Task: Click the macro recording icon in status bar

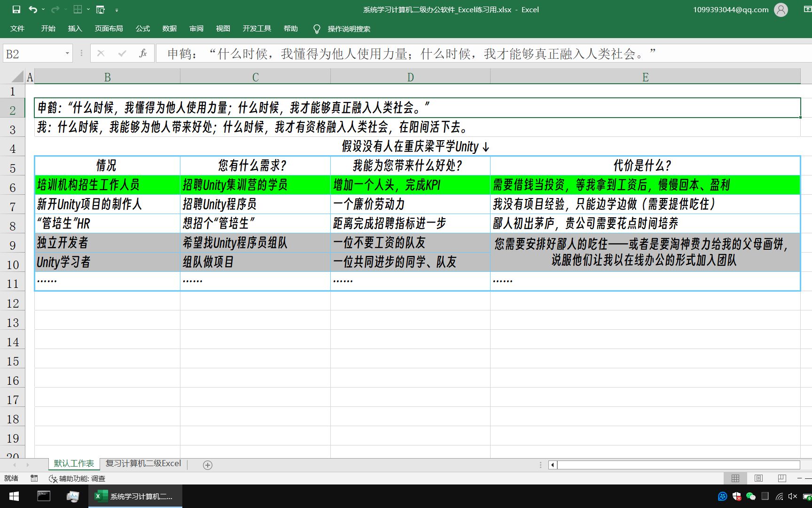Action: (x=34, y=478)
